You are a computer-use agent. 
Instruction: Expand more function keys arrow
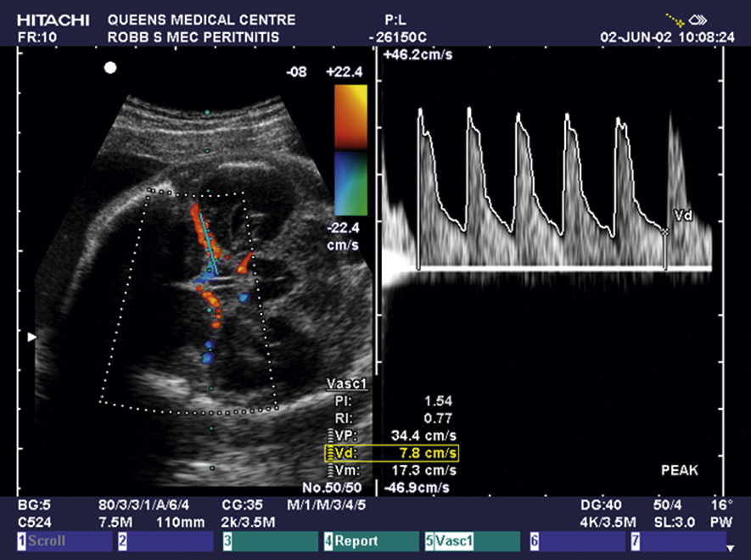pos(731,548)
